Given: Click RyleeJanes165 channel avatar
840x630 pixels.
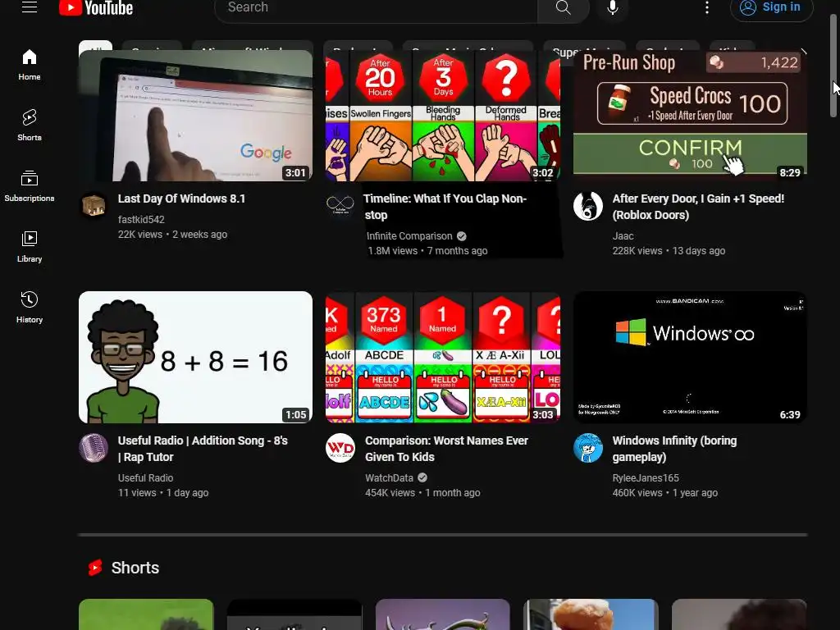Looking at the screenshot, I should point(587,448).
